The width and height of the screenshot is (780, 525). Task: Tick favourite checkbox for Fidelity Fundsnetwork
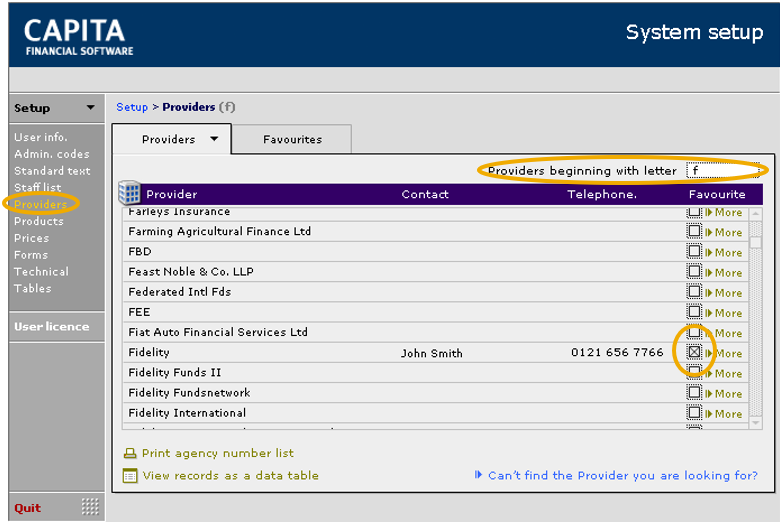tap(694, 393)
